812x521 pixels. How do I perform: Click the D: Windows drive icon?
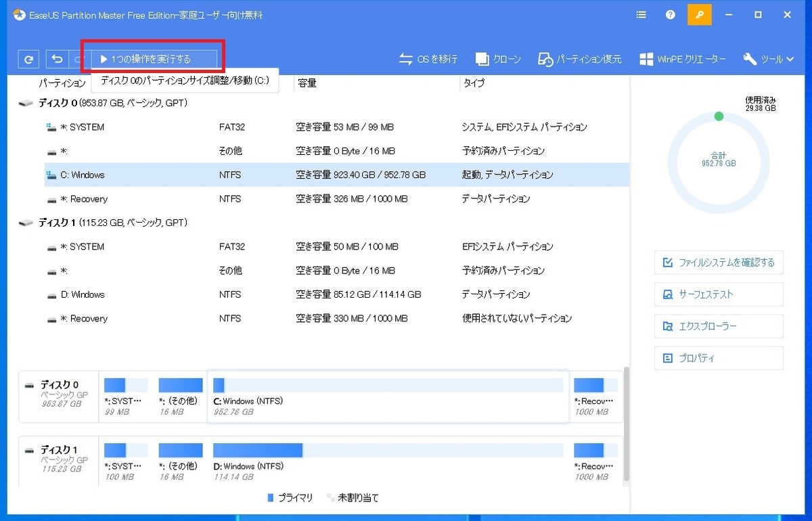tap(51, 295)
